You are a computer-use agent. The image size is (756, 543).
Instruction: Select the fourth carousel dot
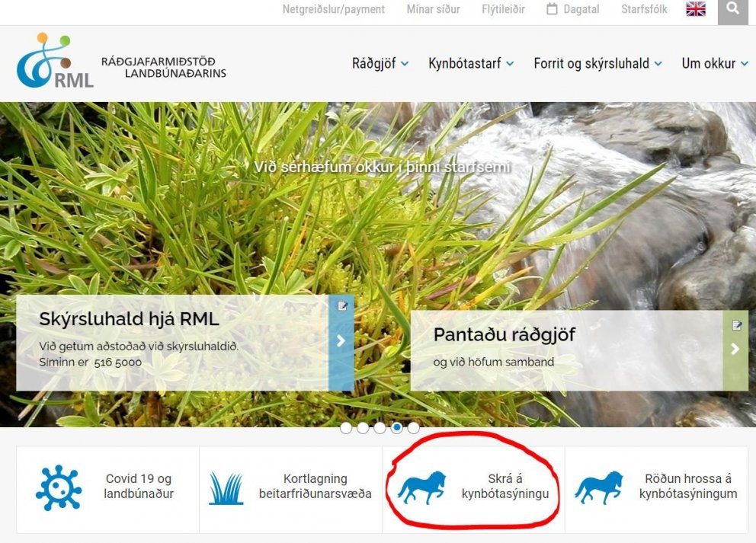pyautogui.click(x=396, y=428)
